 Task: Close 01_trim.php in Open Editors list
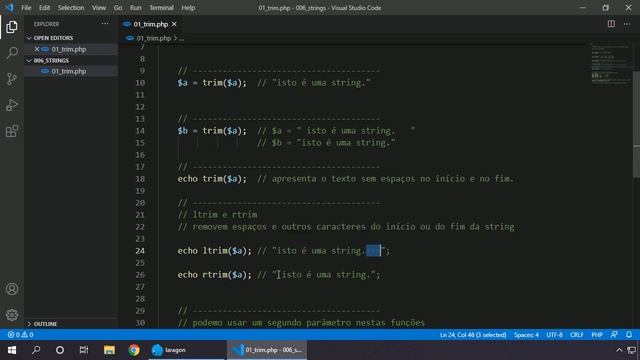(x=37, y=49)
